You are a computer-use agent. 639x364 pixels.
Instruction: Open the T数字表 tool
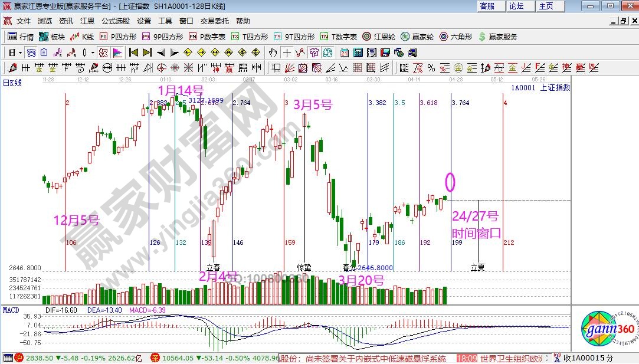338,37
